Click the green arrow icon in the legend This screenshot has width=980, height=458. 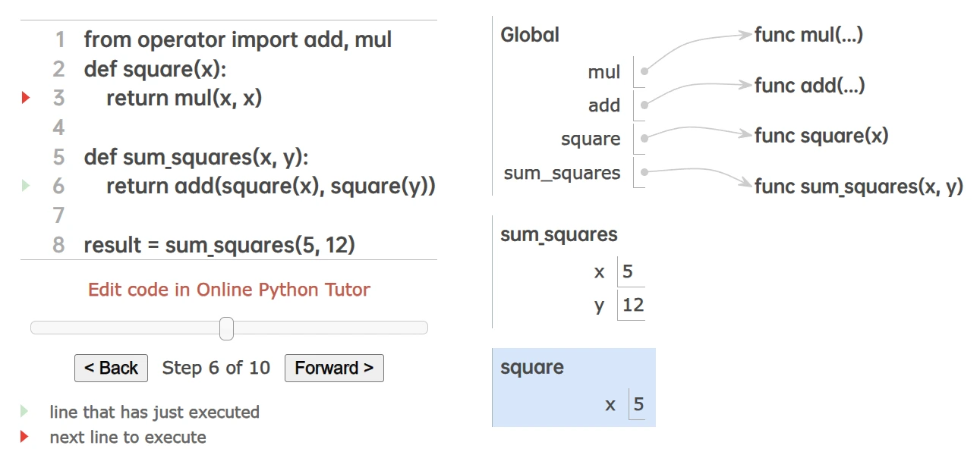point(24,412)
